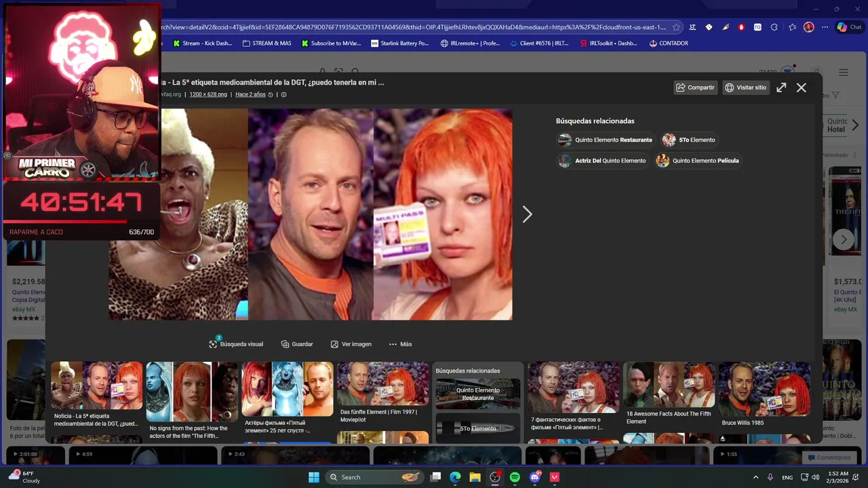Open Bing hamburger menu
Screen dimensions: 868x488
tap(844, 73)
